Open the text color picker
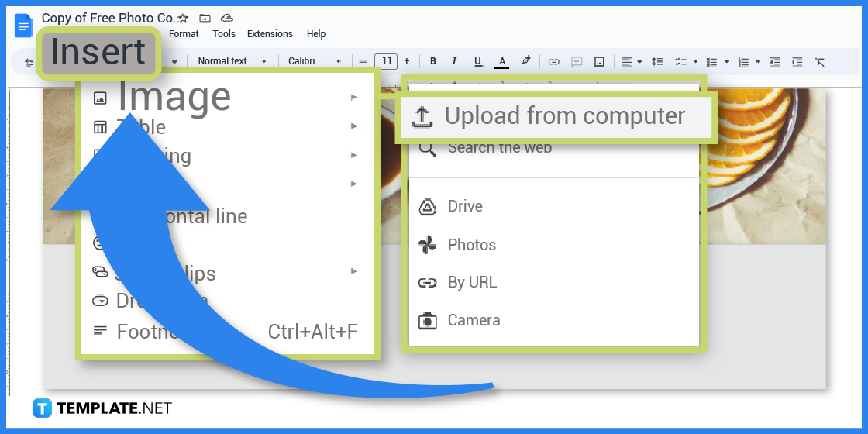868x434 pixels. pos(502,62)
